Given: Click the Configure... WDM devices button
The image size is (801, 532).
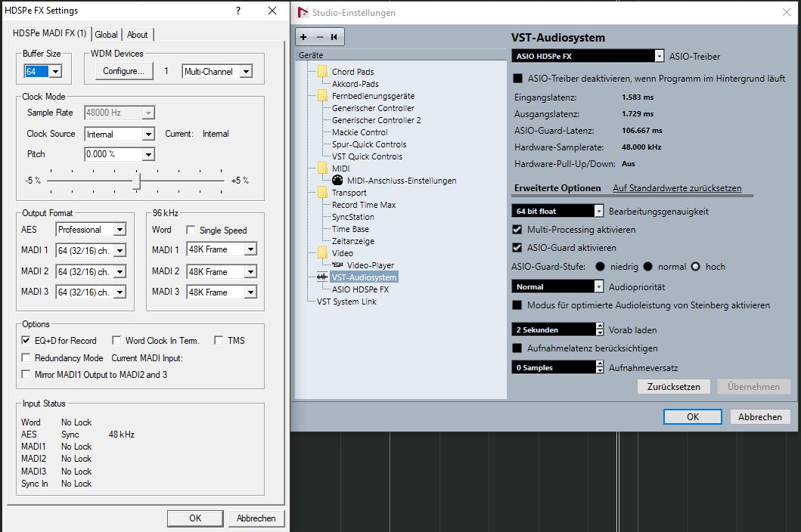Looking at the screenshot, I should [123, 71].
